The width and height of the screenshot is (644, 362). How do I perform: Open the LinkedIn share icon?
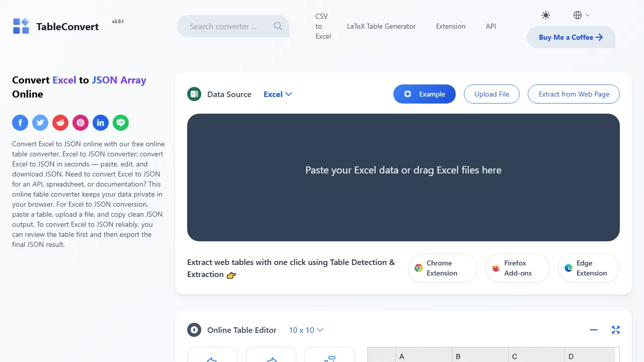[x=101, y=123]
